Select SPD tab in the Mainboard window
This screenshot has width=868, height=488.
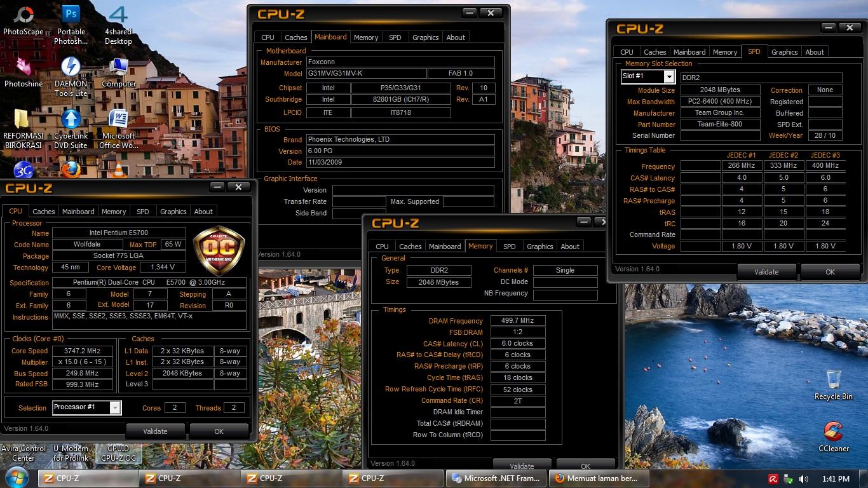pos(395,37)
